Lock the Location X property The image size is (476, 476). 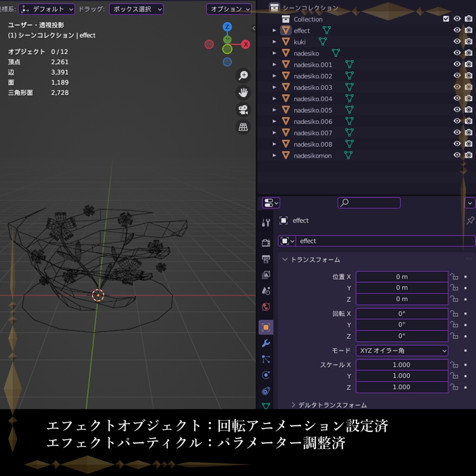(454, 277)
